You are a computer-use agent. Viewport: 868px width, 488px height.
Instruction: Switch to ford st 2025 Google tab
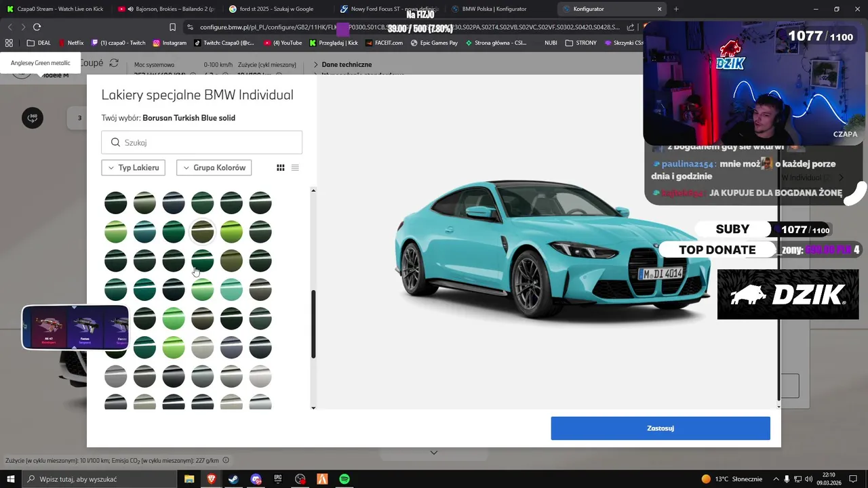click(x=277, y=9)
